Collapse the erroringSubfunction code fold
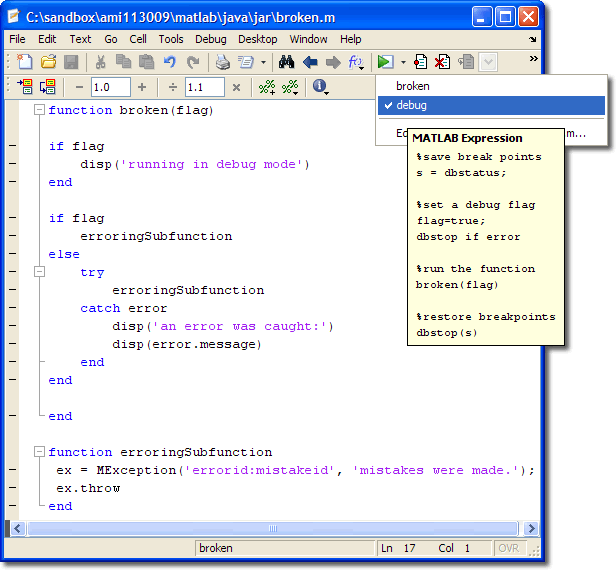Image resolution: width=616 pixels, height=570 pixels. (39, 452)
